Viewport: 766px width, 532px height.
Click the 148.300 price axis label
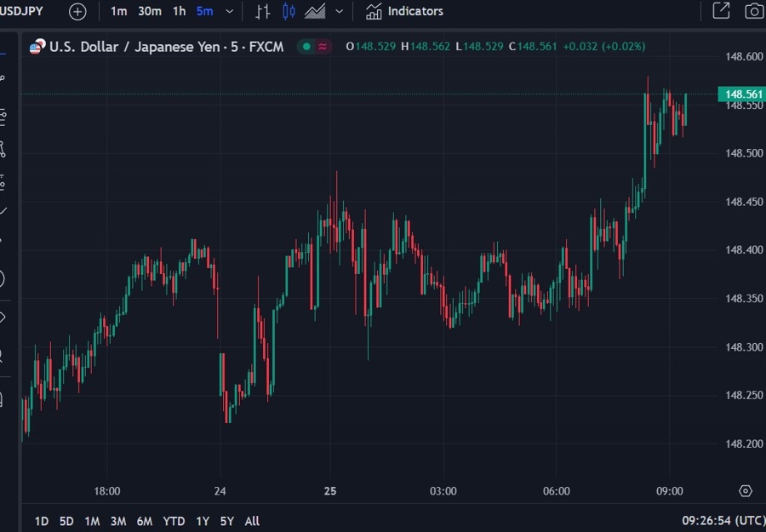(x=744, y=347)
